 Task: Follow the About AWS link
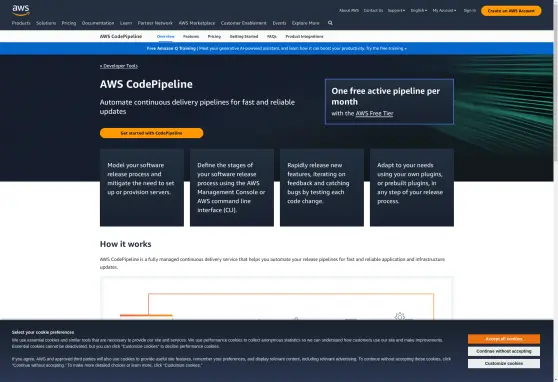349,11
